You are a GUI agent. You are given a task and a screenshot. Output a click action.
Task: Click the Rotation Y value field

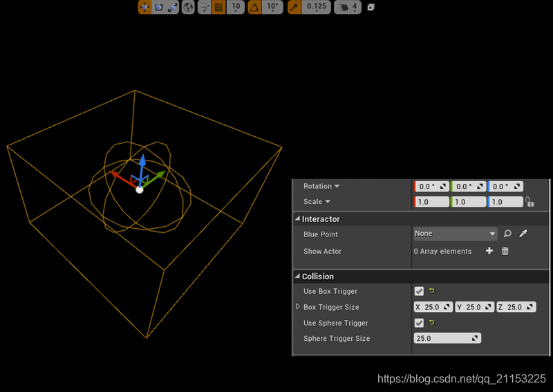469,186
